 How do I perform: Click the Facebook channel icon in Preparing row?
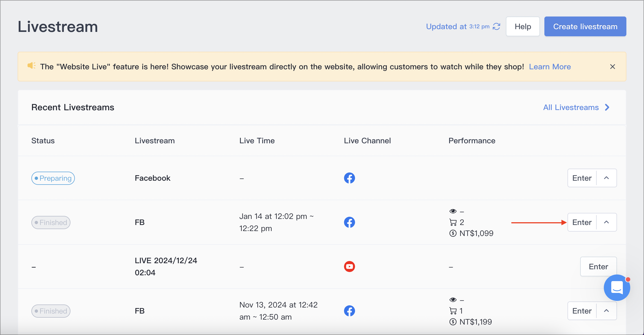pos(350,178)
